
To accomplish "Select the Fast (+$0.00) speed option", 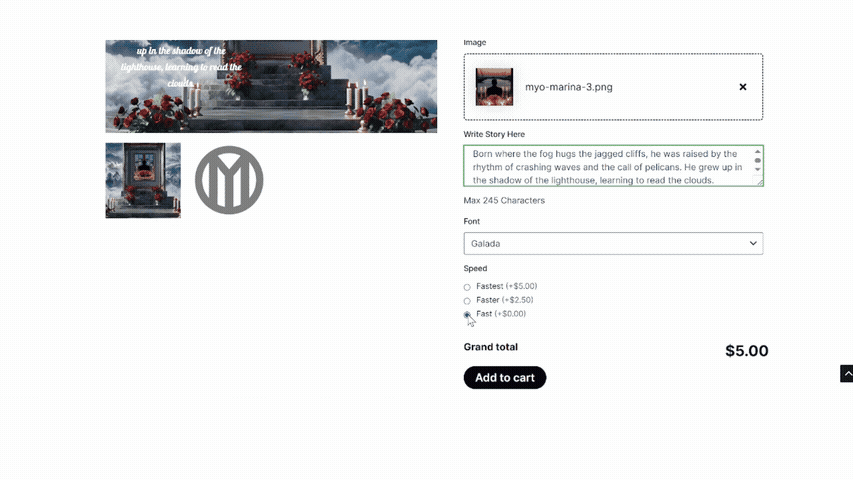I will [467, 315].
